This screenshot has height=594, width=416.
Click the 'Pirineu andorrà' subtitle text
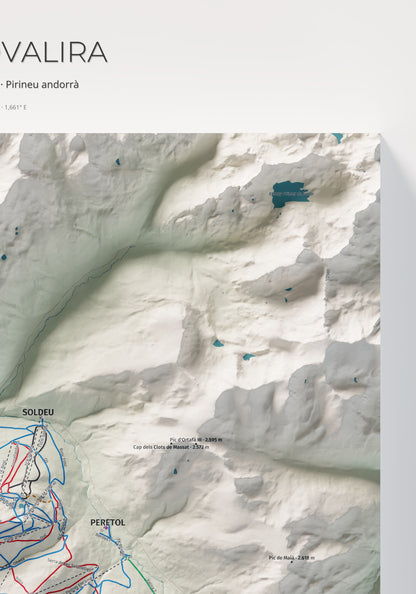[x=42, y=84]
